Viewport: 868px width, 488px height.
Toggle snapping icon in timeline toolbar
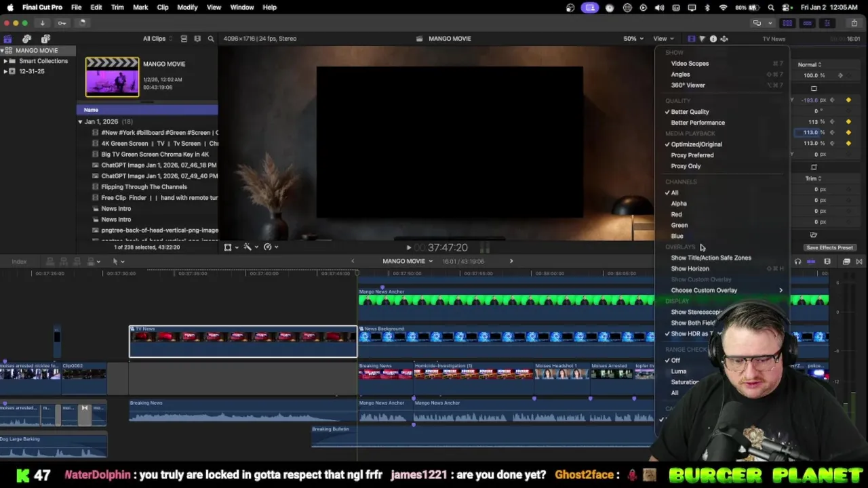pos(811,262)
